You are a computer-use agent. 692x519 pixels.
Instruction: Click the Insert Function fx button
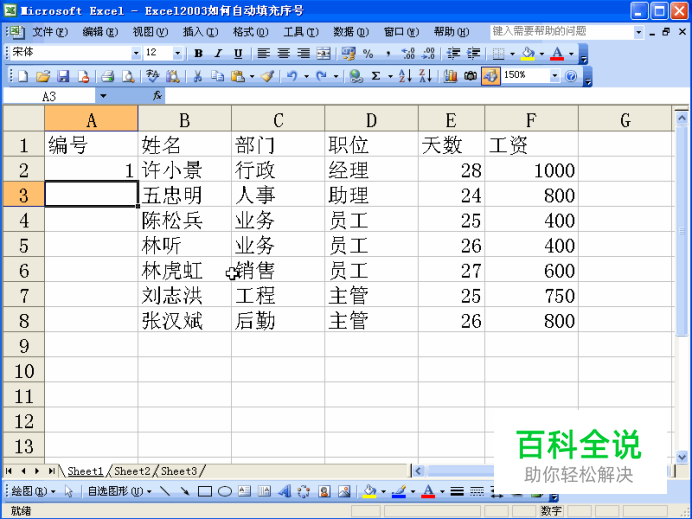157,96
